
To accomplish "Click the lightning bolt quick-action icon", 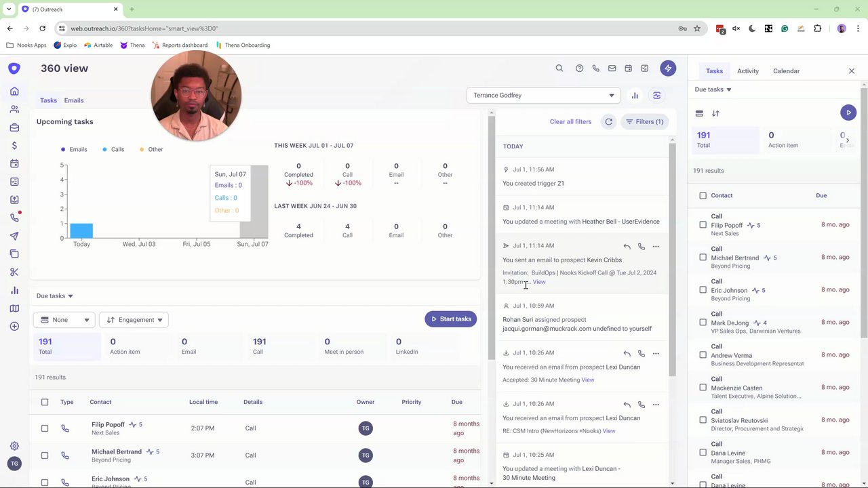I will point(668,68).
